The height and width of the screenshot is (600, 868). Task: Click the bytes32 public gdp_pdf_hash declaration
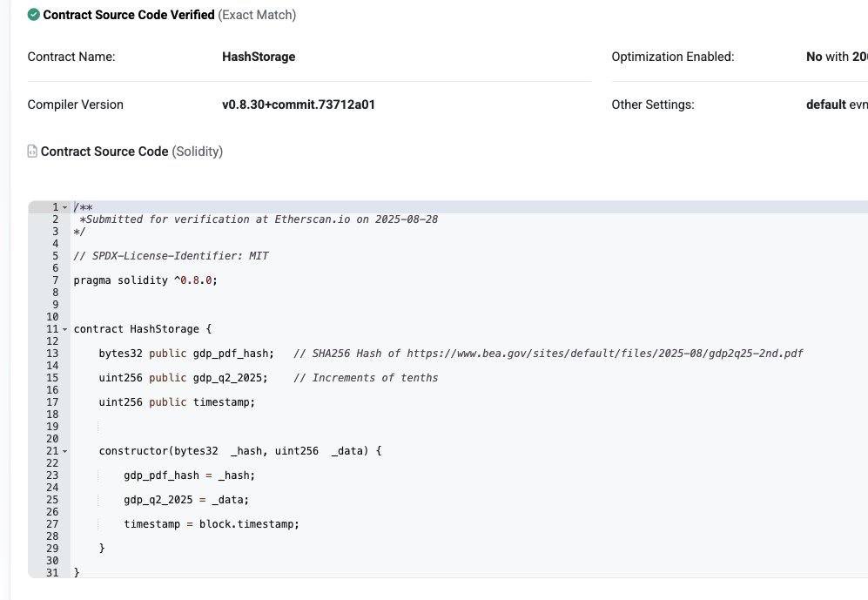click(186, 354)
